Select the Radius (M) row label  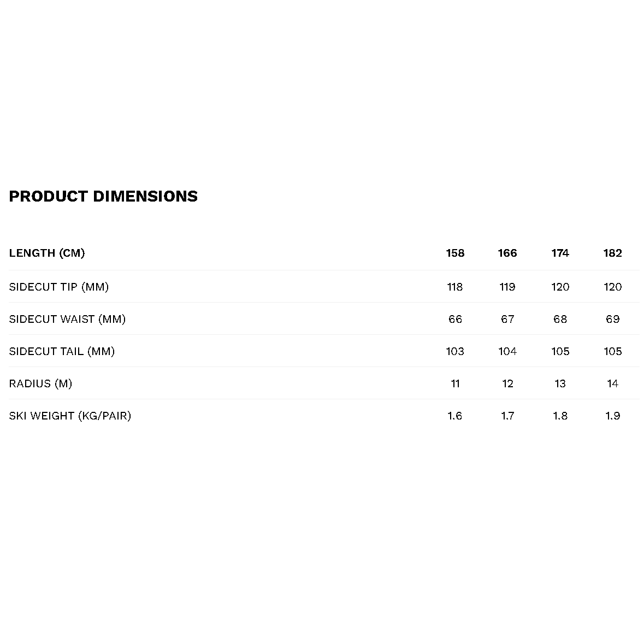point(40,383)
